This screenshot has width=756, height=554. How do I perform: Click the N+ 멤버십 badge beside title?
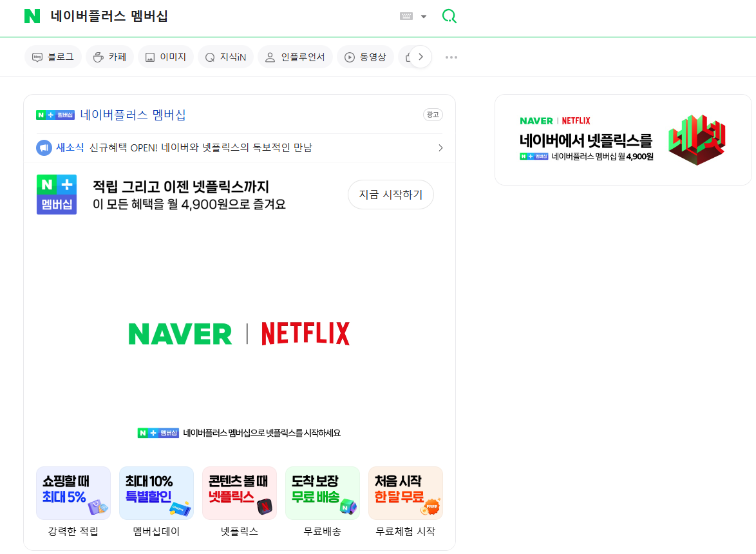point(55,115)
